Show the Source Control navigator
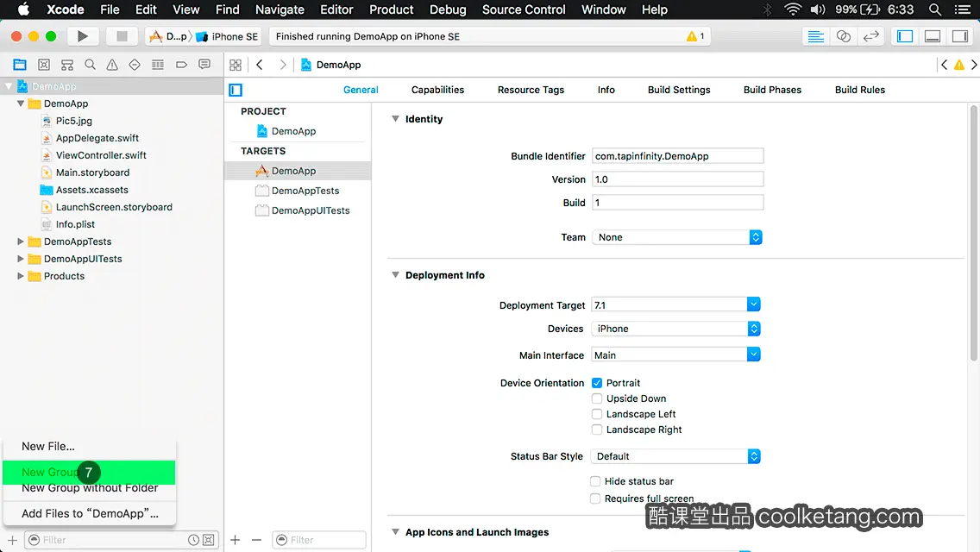 pos(44,65)
